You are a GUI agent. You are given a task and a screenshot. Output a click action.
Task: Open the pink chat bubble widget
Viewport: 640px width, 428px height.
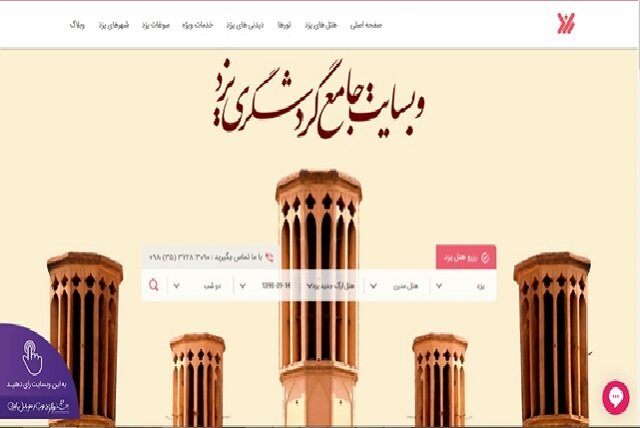tap(616, 397)
